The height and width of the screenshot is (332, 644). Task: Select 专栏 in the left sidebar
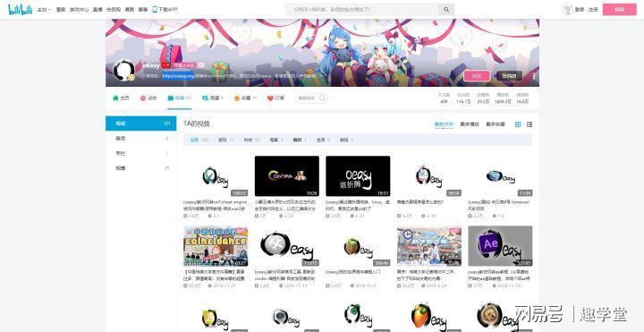tap(141, 153)
